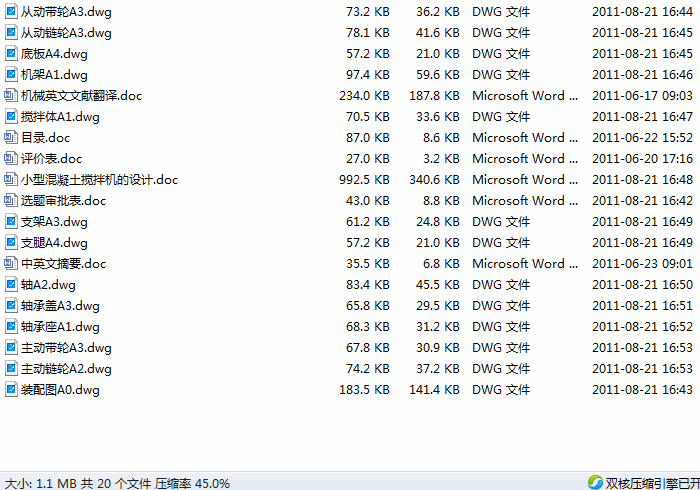Click the 183.5 KB size value

tap(364, 389)
